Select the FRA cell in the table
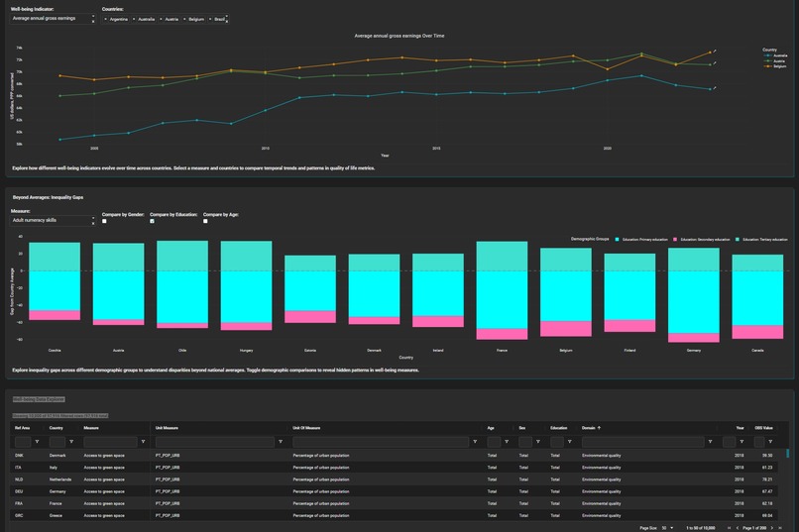 [19, 503]
